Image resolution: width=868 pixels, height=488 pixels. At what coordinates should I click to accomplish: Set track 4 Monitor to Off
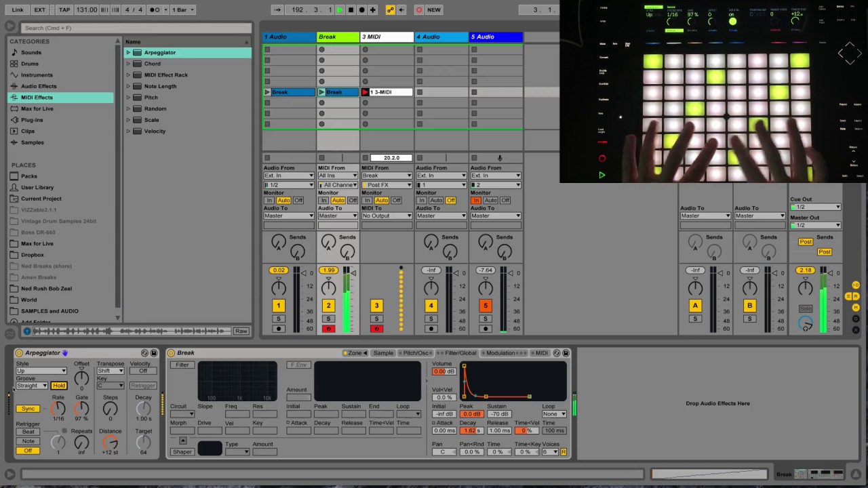[450, 201]
